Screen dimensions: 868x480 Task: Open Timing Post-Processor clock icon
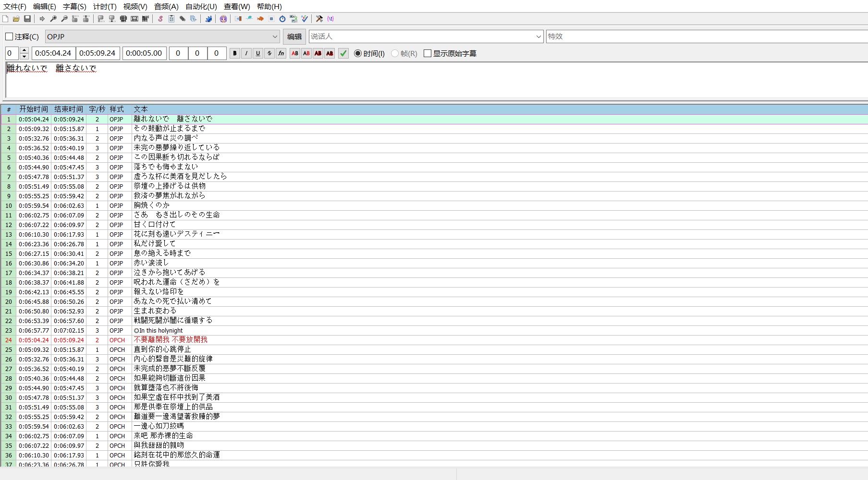[282, 19]
